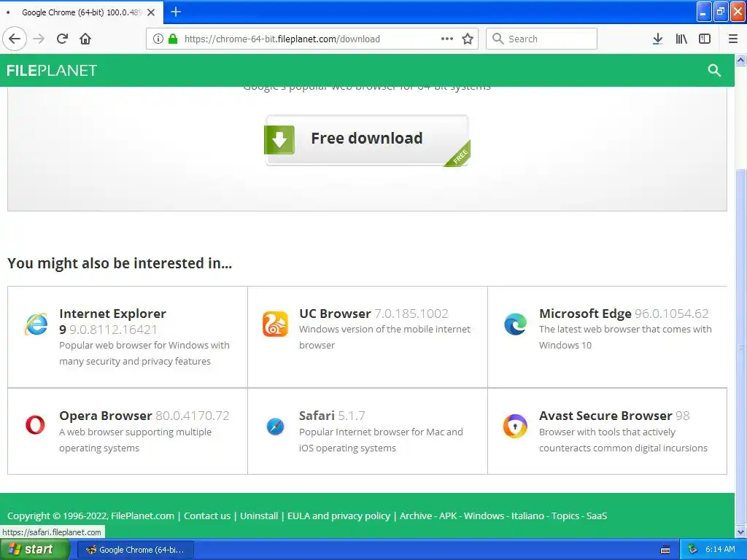747x560 pixels.
Task: Click APK footer link
Action: pyautogui.click(x=448, y=516)
